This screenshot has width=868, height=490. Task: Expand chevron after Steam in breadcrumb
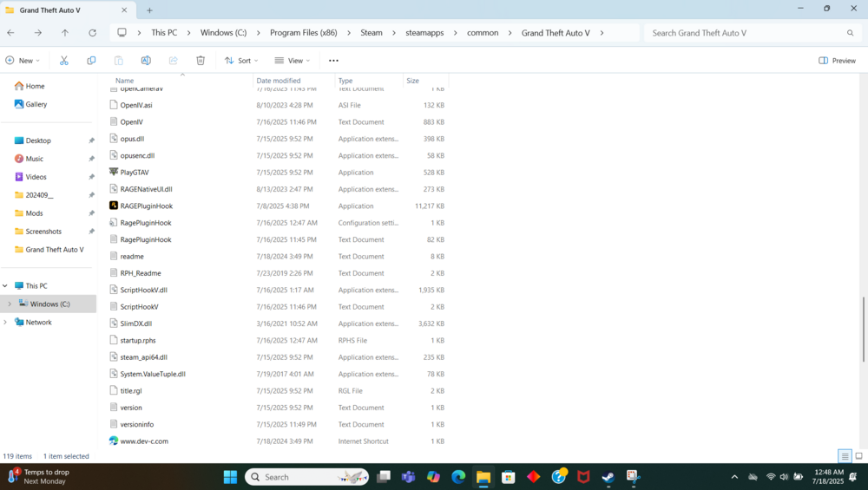point(393,33)
